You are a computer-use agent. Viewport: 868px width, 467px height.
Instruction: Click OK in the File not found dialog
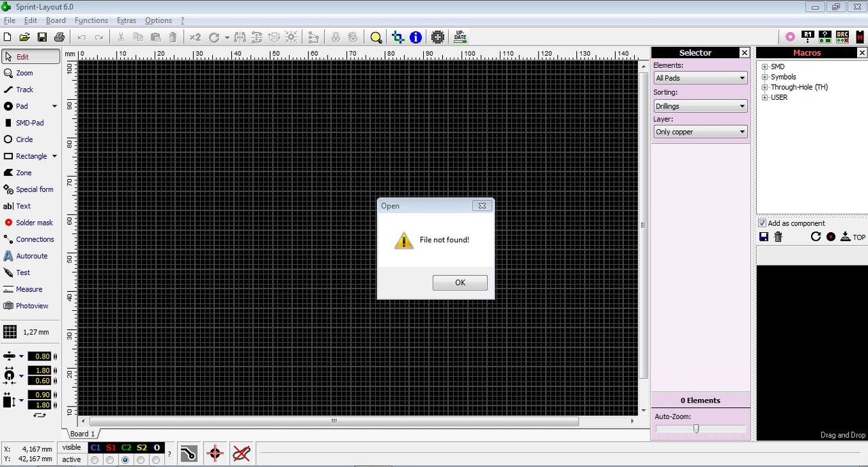(460, 282)
